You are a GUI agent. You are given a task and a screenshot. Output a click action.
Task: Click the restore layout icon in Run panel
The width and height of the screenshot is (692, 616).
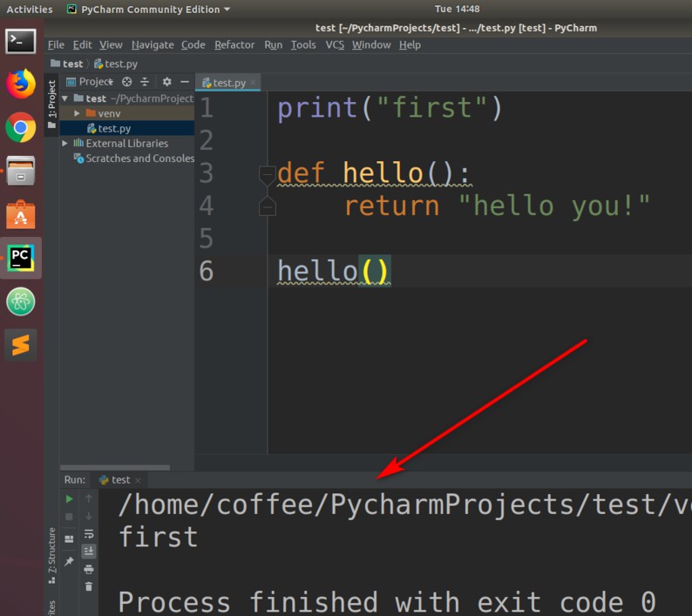tap(70, 538)
